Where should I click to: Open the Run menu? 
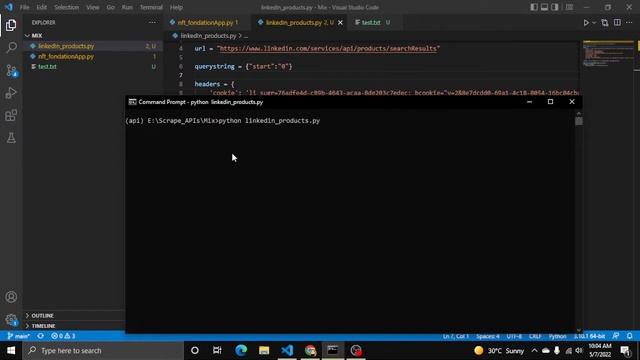(127, 7)
